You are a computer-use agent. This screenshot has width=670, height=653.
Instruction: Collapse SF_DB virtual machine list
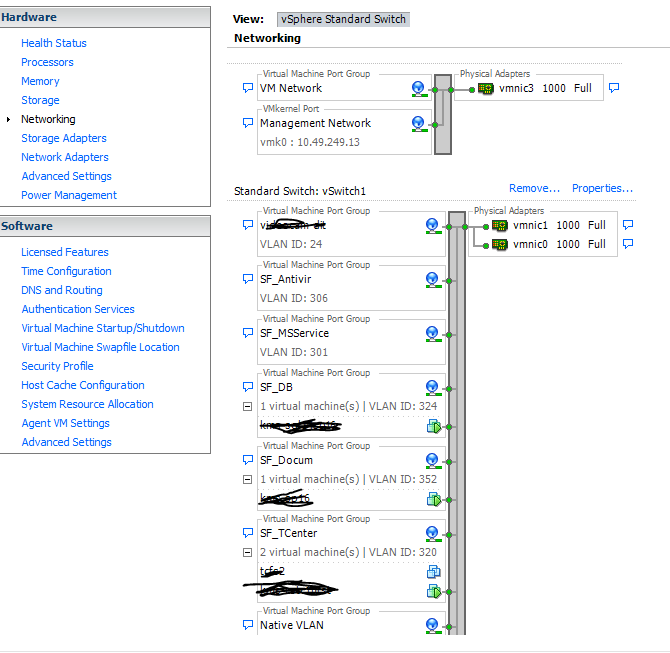click(247, 406)
